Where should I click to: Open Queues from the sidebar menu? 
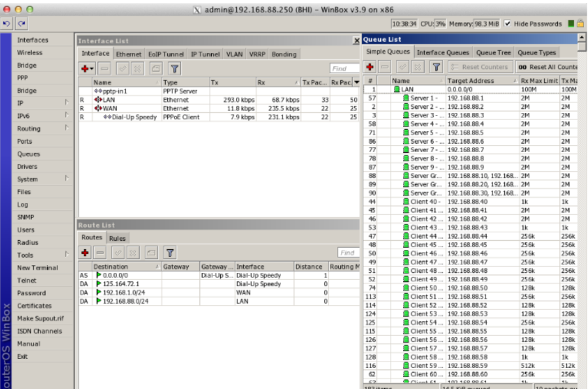point(29,154)
